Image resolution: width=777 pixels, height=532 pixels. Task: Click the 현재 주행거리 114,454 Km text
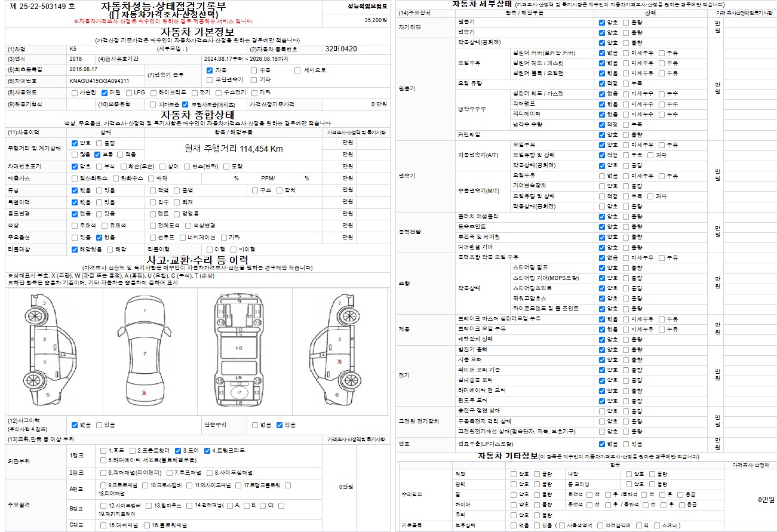[x=234, y=149]
